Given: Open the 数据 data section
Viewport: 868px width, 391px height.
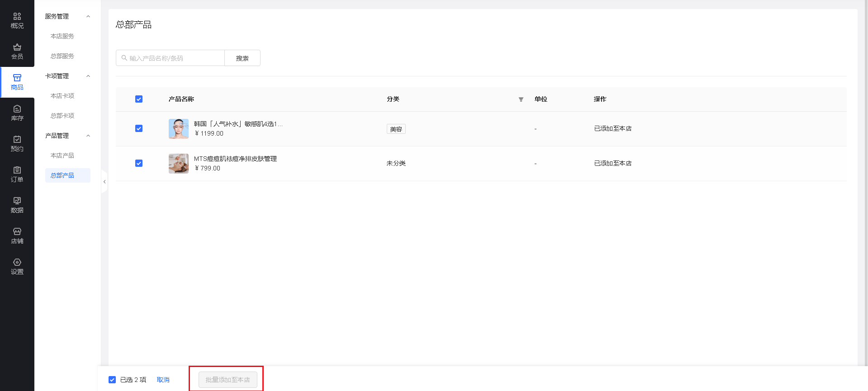Looking at the screenshot, I should [17, 205].
